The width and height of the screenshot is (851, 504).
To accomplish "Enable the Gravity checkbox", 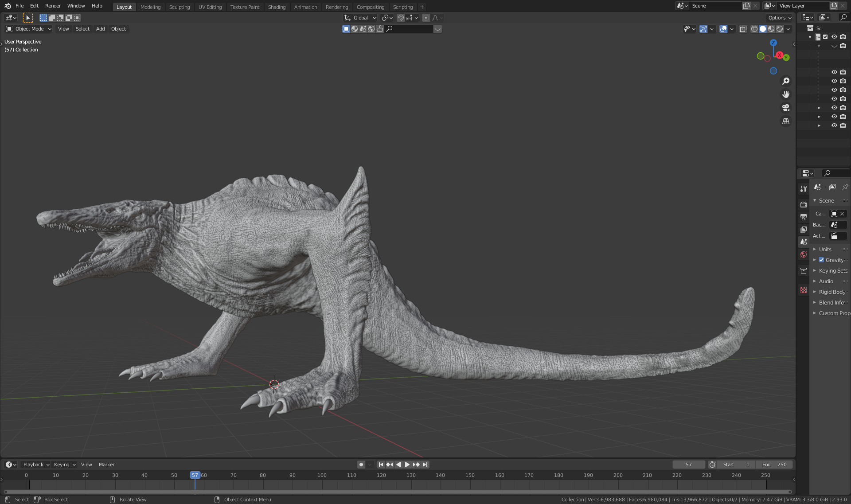I will (x=821, y=260).
